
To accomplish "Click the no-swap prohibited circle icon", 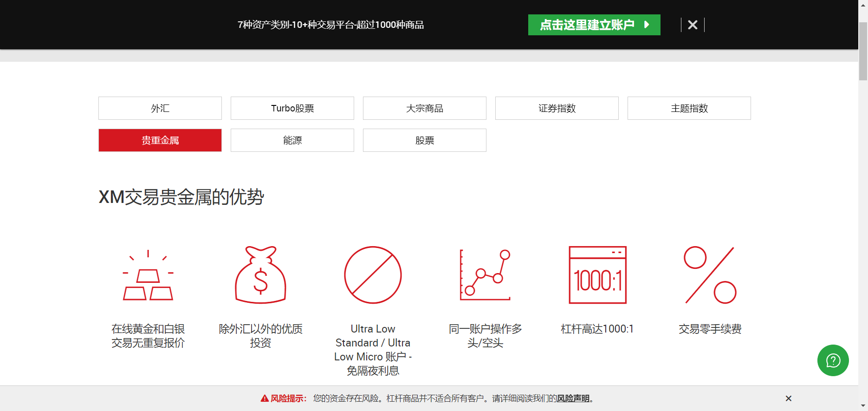I will (373, 274).
